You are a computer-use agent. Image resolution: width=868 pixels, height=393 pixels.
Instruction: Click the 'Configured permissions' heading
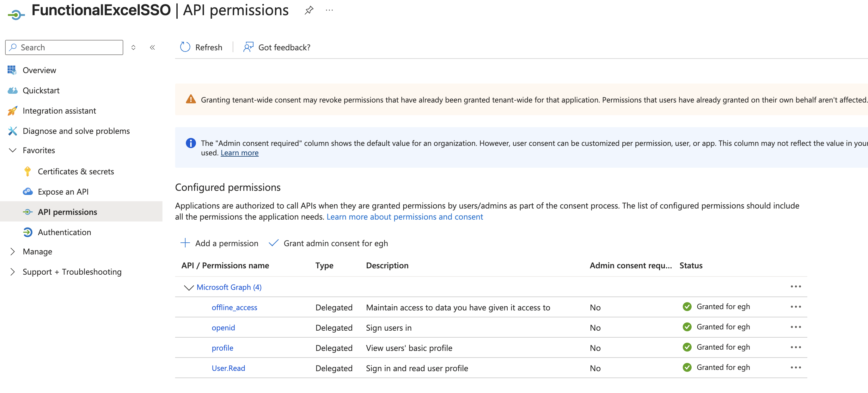(x=228, y=187)
